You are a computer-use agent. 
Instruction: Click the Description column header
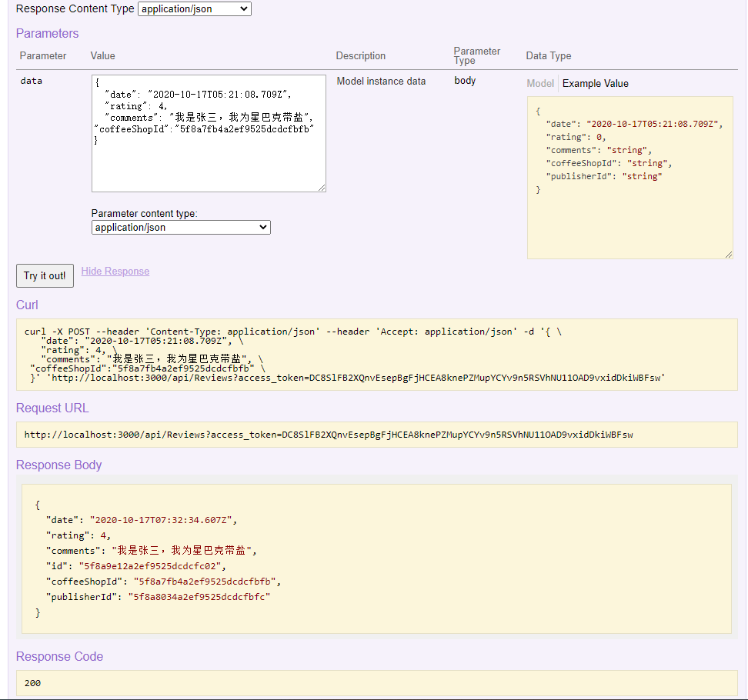pos(360,56)
